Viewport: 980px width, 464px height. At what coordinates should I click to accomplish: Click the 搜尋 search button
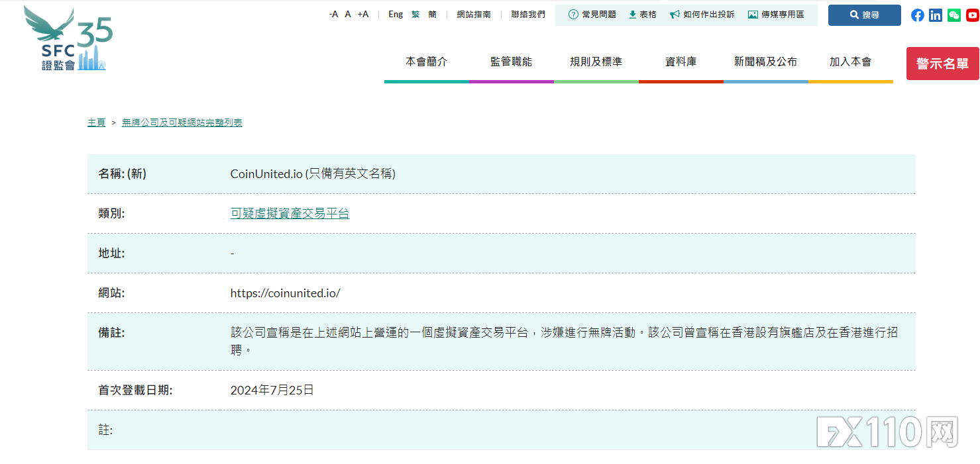point(865,15)
